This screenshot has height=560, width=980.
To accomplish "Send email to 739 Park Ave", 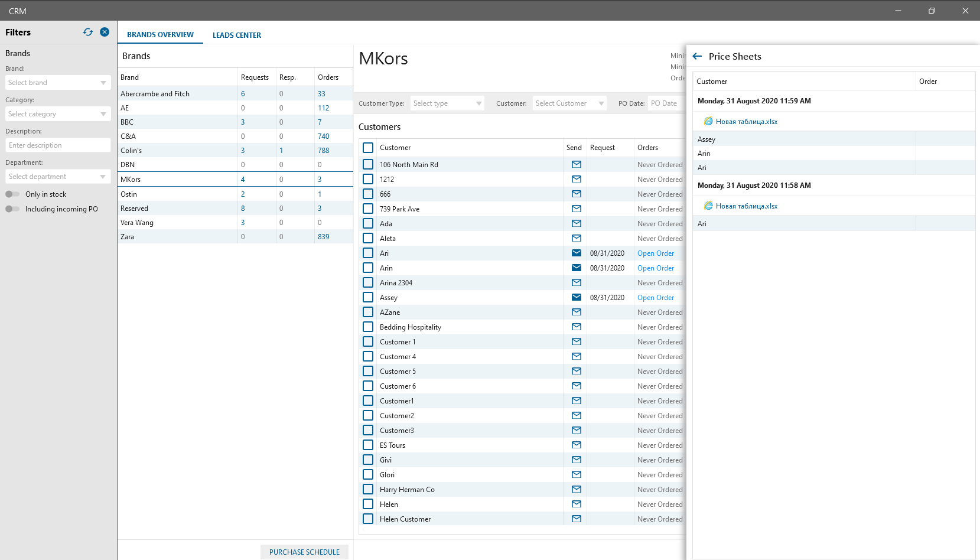I will [577, 209].
